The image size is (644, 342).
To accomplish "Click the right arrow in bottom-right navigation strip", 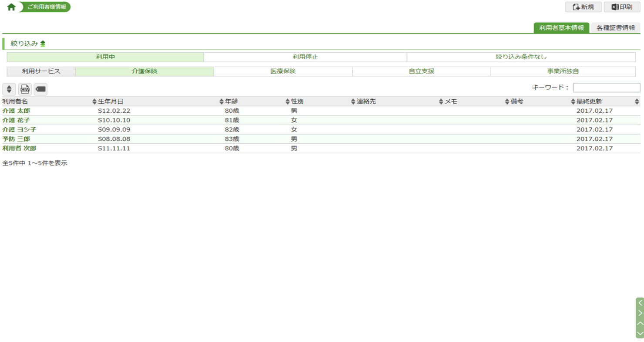I will 640,313.
